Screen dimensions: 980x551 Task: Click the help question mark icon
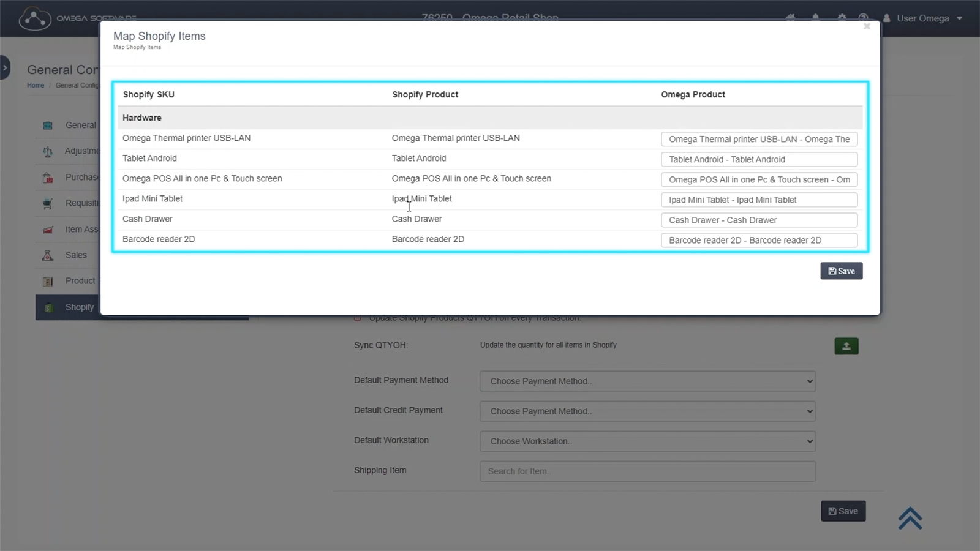tap(863, 18)
